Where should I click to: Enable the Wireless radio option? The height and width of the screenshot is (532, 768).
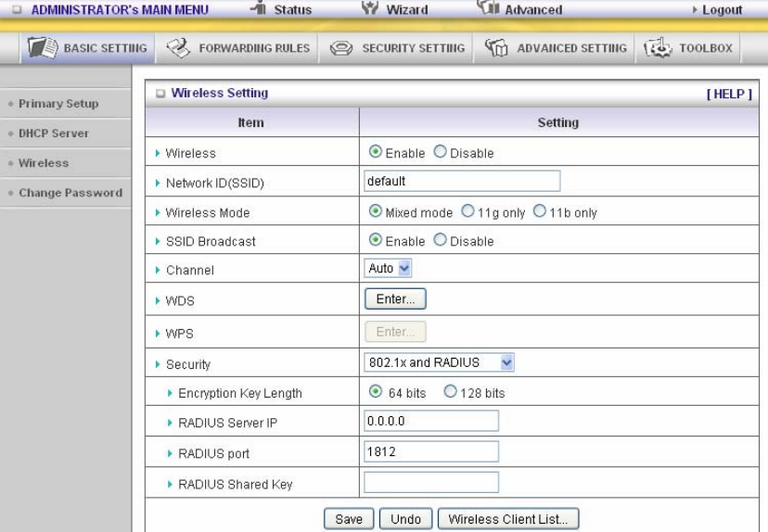tap(375, 152)
